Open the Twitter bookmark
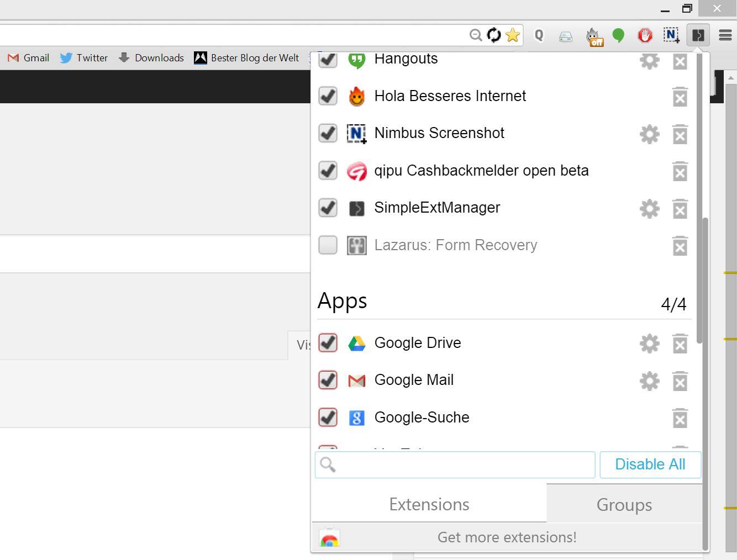This screenshot has width=737, height=560. point(84,58)
